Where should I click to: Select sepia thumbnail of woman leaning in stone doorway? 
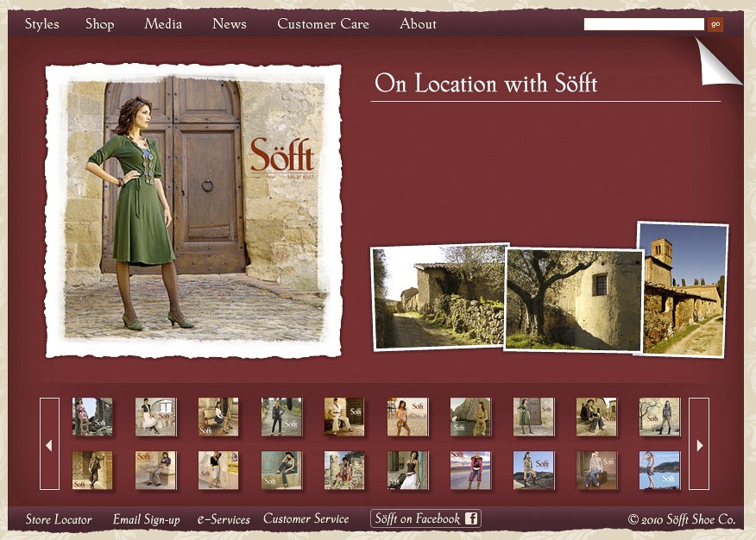[92, 470]
